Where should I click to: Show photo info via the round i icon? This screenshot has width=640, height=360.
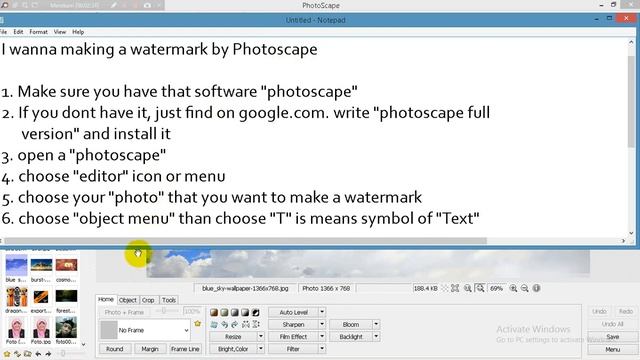pos(536,288)
